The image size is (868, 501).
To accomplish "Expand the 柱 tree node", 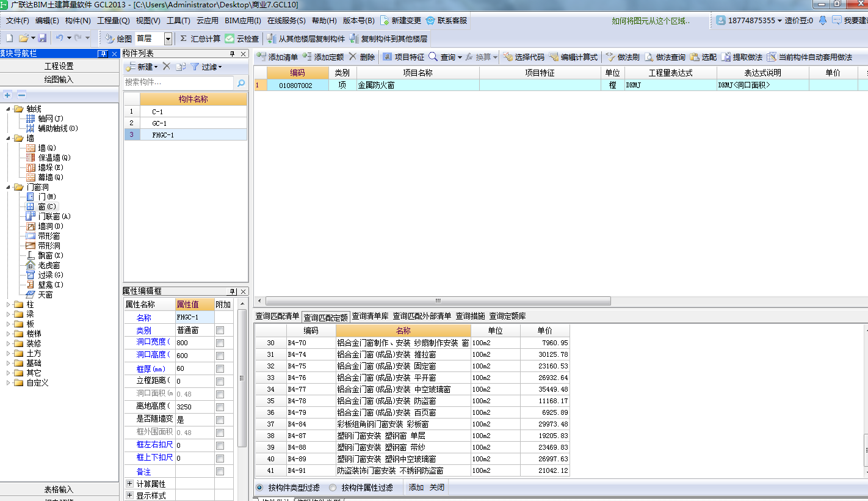I will pyautogui.click(x=9, y=304).
